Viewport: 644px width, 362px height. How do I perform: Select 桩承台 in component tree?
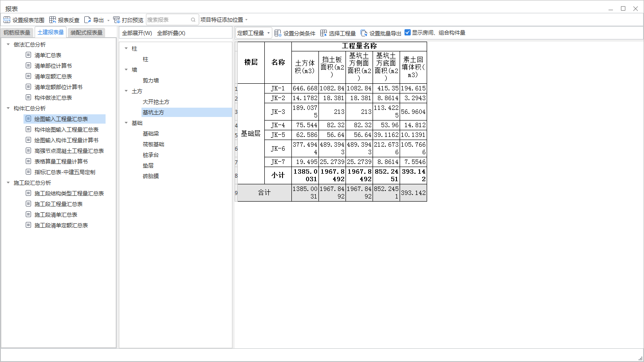(x=151, y=155)
